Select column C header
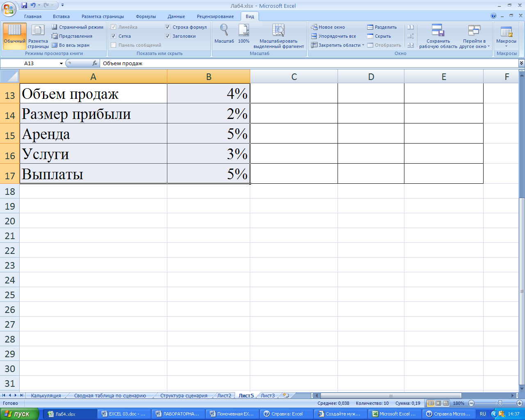 [x=294, y=77]
